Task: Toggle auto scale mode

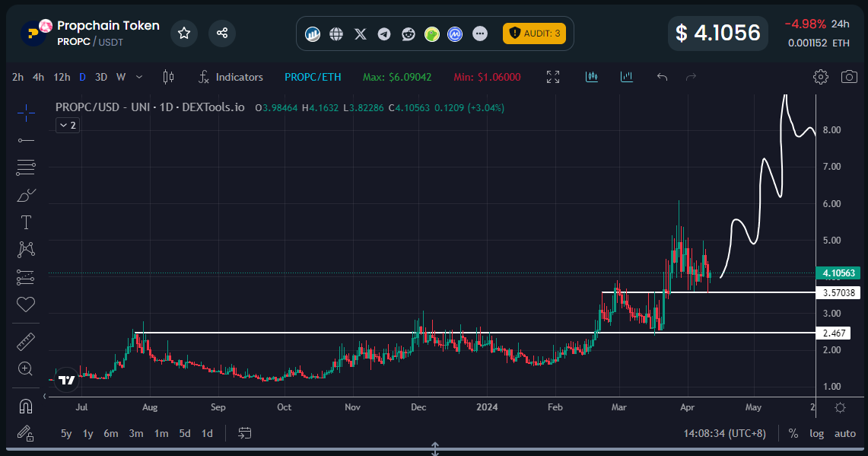Action: [845, 433]
